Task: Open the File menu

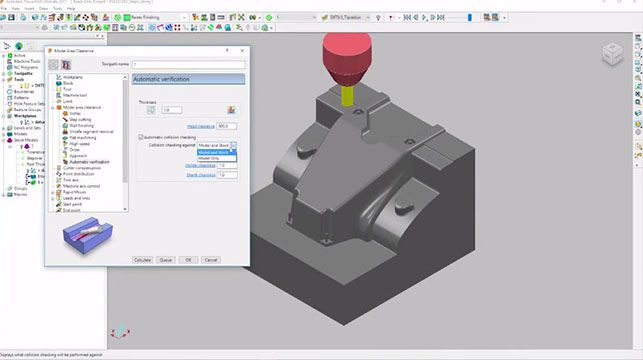Action: (x=4, y=8)
